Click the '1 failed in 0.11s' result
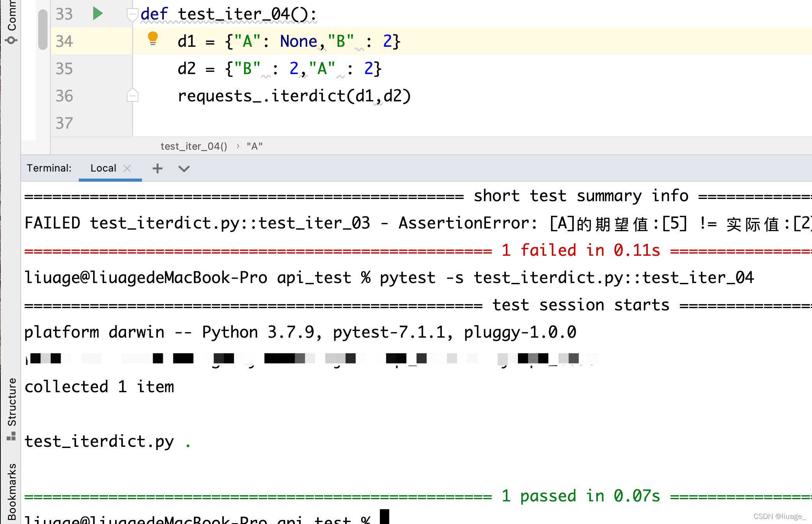This screenshot has height=524, width=812. point(581,250)
